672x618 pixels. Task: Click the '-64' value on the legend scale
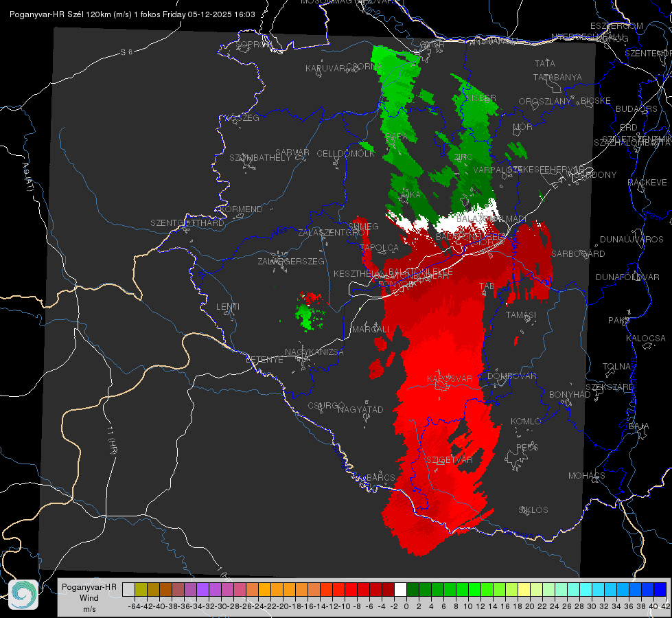click(134, 606)
